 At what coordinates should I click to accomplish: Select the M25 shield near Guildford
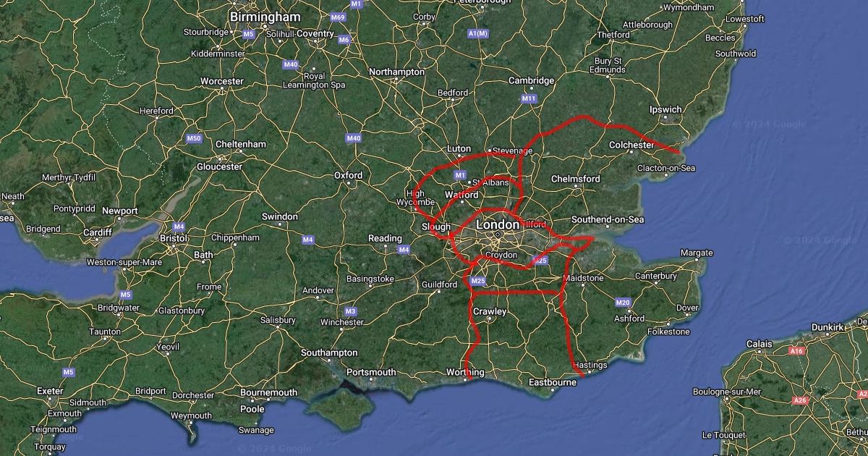[477, 281]
